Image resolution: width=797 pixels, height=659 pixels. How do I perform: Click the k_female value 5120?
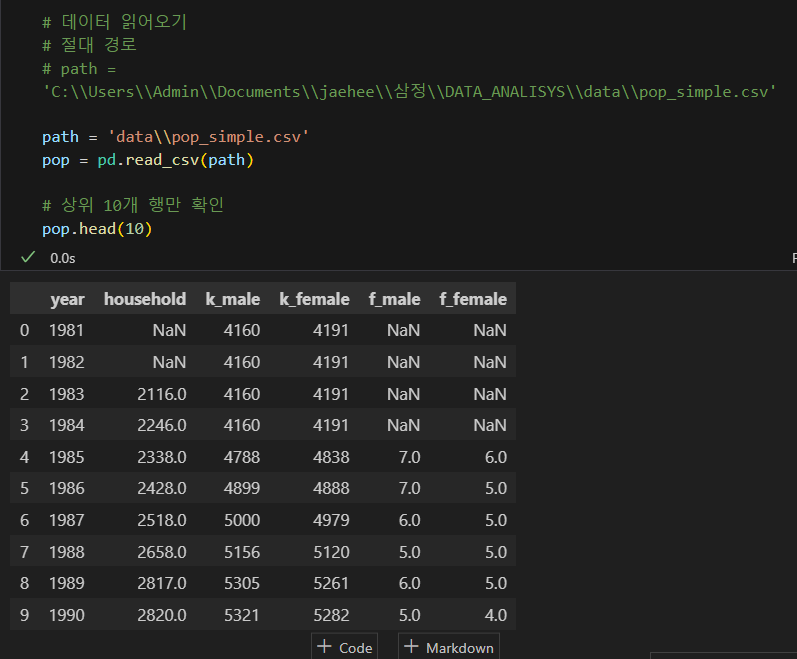point(331,552)
